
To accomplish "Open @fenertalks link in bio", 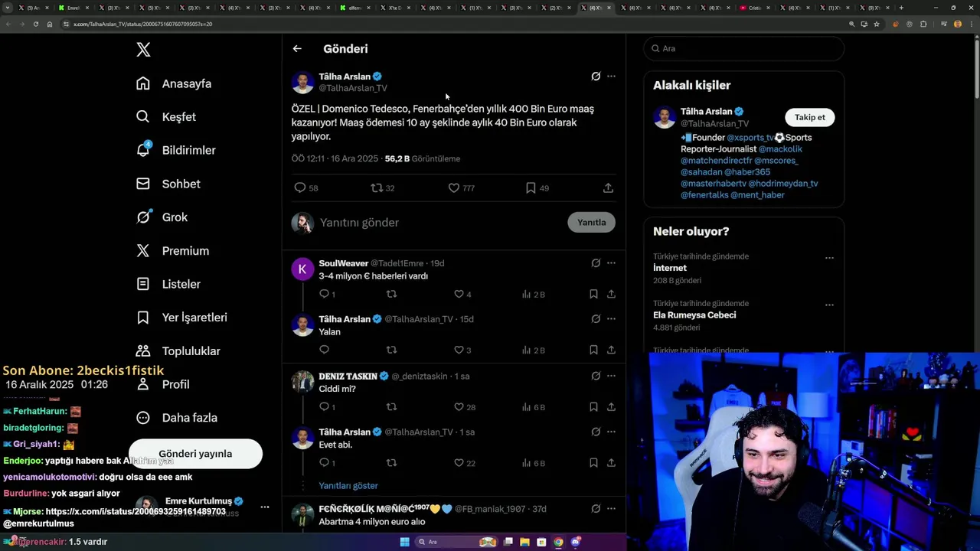I will coord(704,195).
